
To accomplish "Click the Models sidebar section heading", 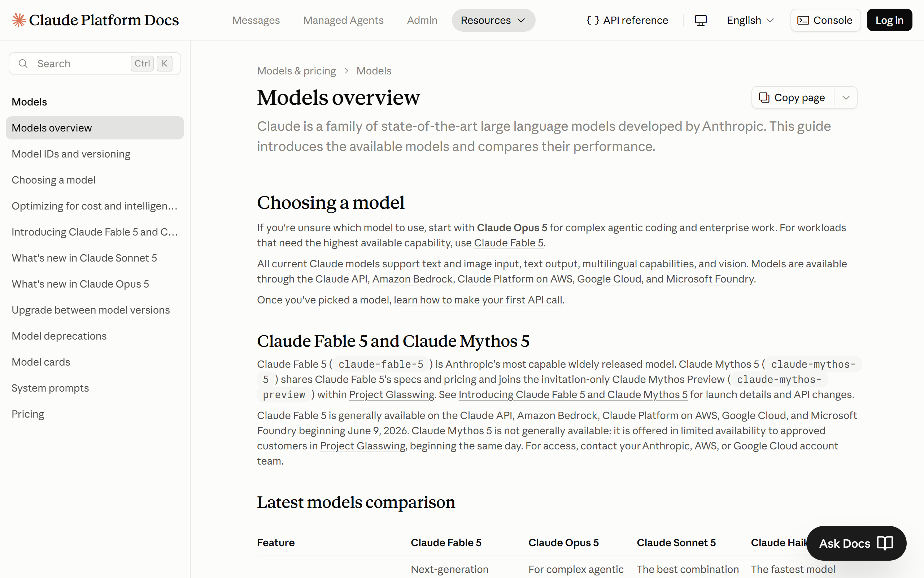I will [29, 102].
